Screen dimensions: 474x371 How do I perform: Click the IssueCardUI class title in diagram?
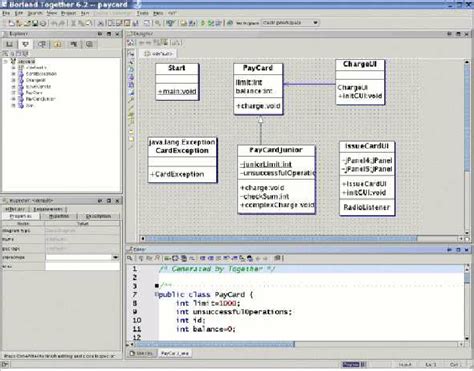pyautogui.click(x=367, y=146)
